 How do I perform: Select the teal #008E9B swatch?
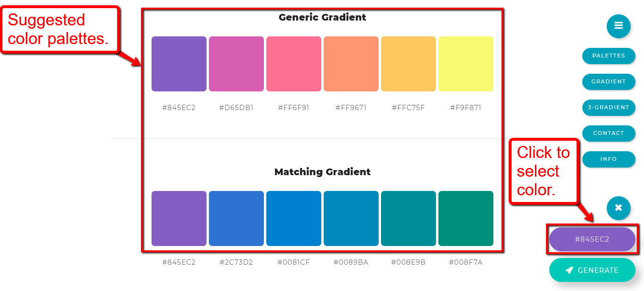[408, 219]
